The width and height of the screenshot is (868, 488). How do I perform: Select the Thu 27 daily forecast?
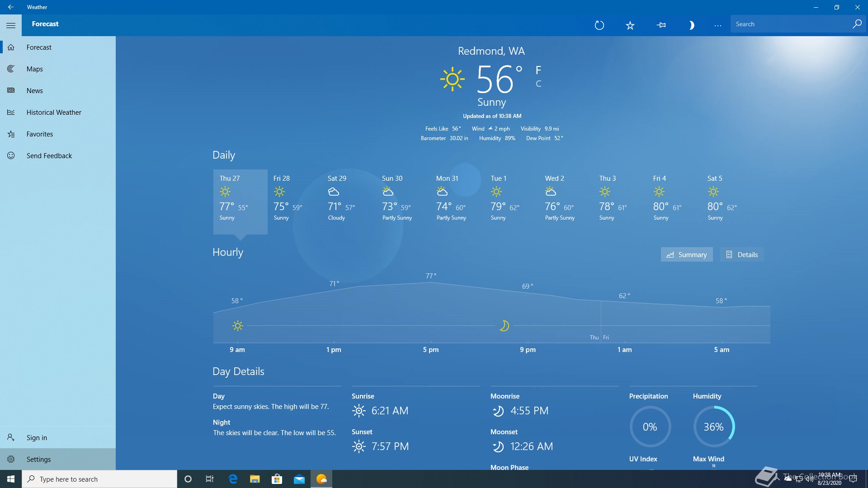coord(241,202)
